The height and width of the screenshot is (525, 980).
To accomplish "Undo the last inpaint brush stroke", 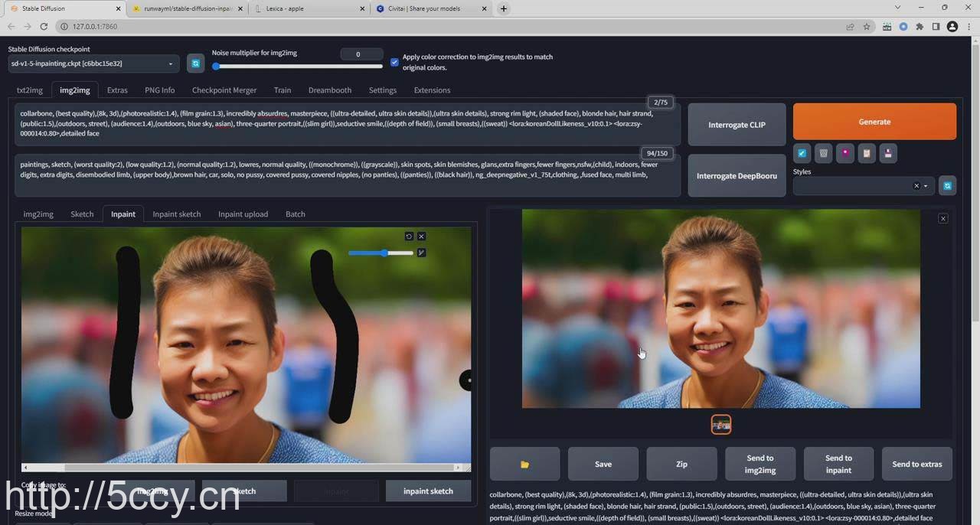I will click(409, 236).
